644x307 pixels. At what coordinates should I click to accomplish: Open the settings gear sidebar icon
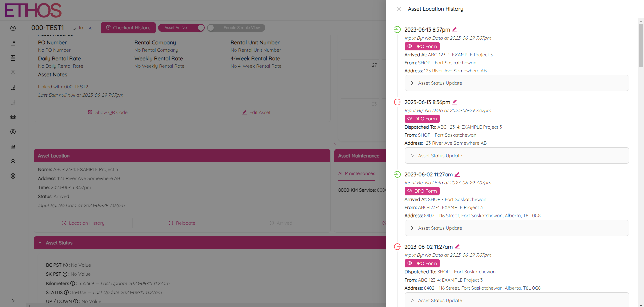[x=13, y=176]
